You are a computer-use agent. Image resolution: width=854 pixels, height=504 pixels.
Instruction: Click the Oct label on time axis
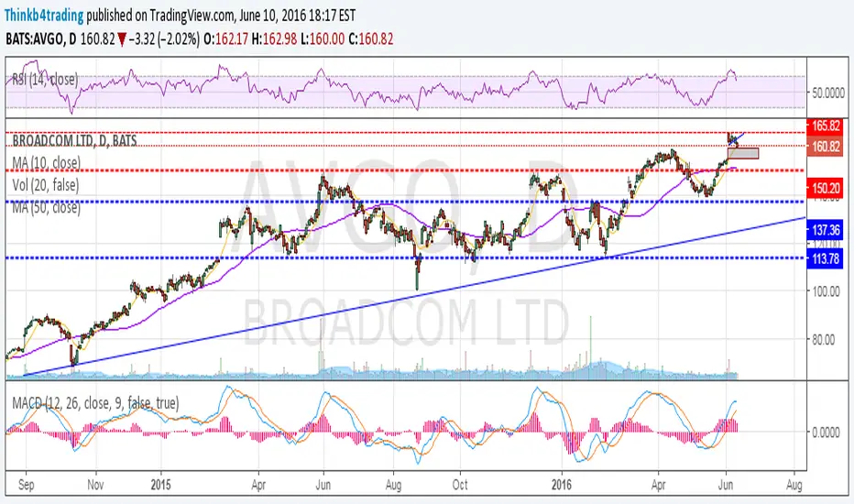click(460, 485)
